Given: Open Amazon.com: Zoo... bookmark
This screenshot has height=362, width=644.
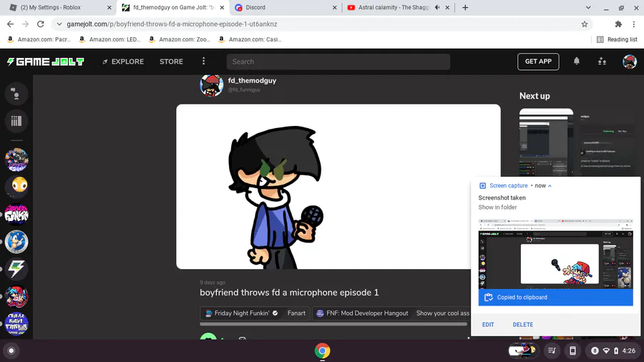Looking at the screenshot, I should [180, 39].
